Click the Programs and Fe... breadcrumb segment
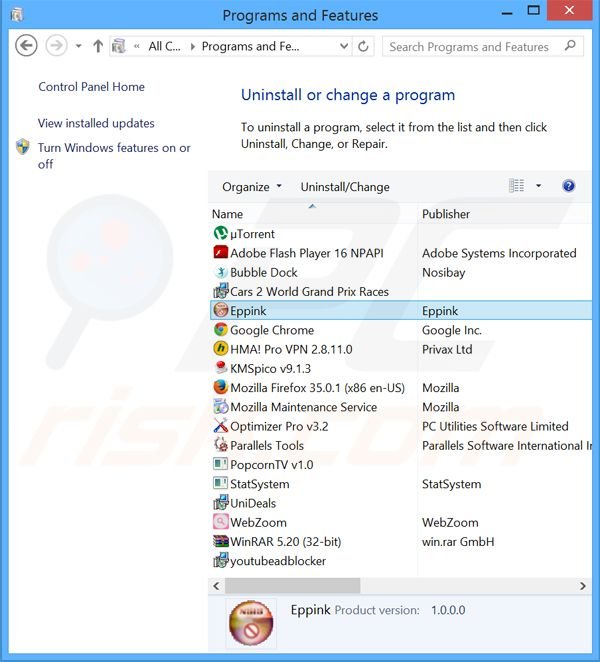This screenshot has width=600, height=662. [250, 46]
